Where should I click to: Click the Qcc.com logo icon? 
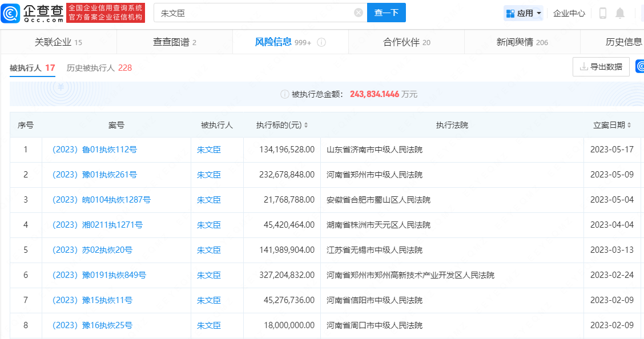[x=10, y=13]
